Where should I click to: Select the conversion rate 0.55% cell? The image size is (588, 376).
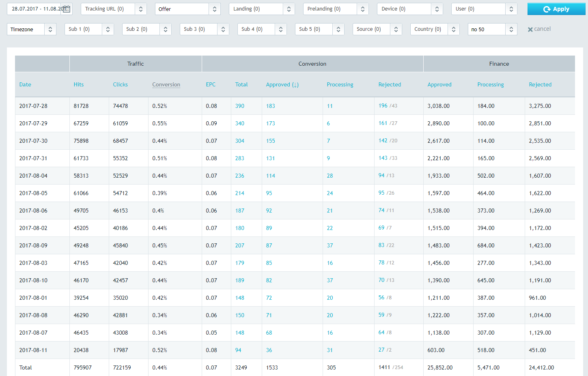click(159, 123)
